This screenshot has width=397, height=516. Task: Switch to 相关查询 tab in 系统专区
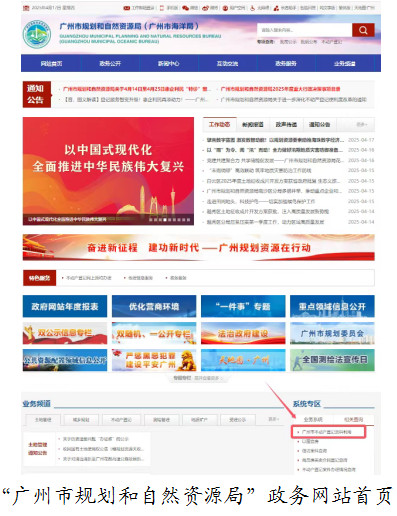pyautogui.click(x=353, y=419)
